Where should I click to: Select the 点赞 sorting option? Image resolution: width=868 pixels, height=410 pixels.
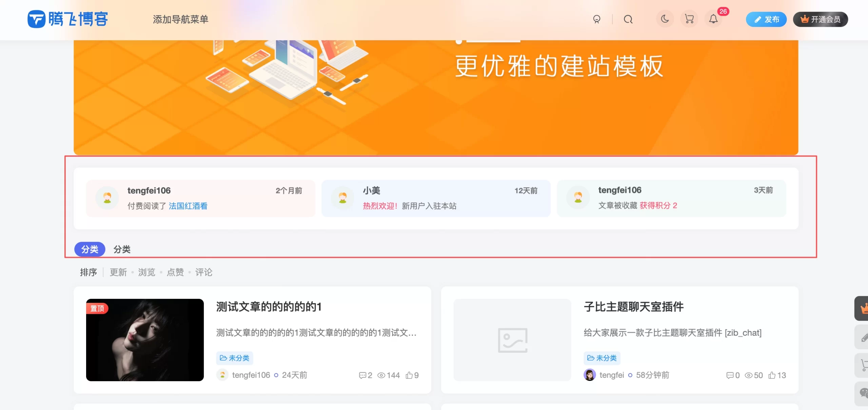[175, 272]
